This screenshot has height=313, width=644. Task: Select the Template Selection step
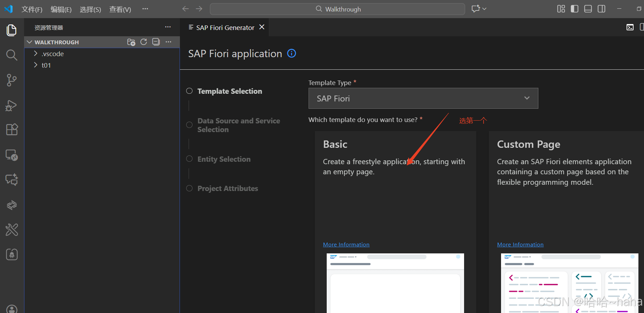[225, 91]
